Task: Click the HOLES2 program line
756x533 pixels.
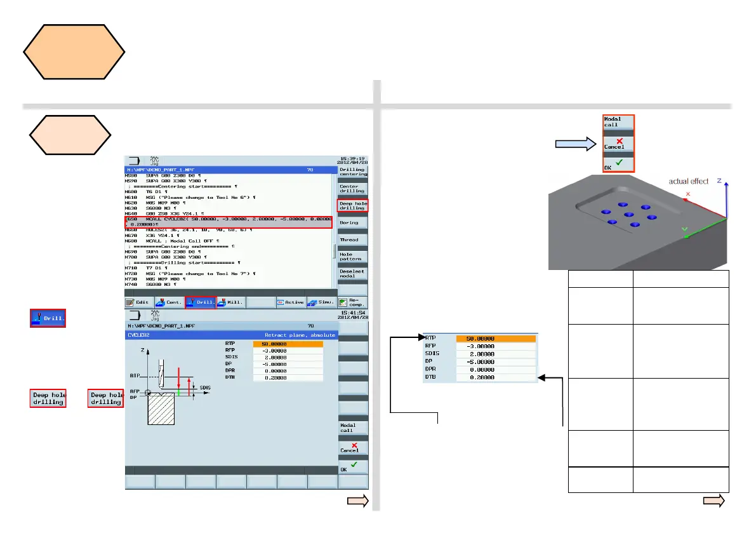Action: point(188,230)
